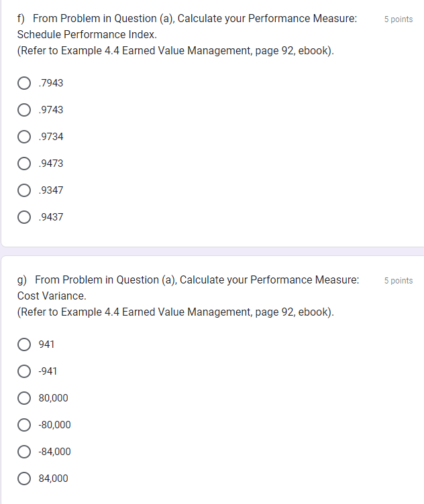Select 941 for Cost Variance

click(x=24, y=344)
